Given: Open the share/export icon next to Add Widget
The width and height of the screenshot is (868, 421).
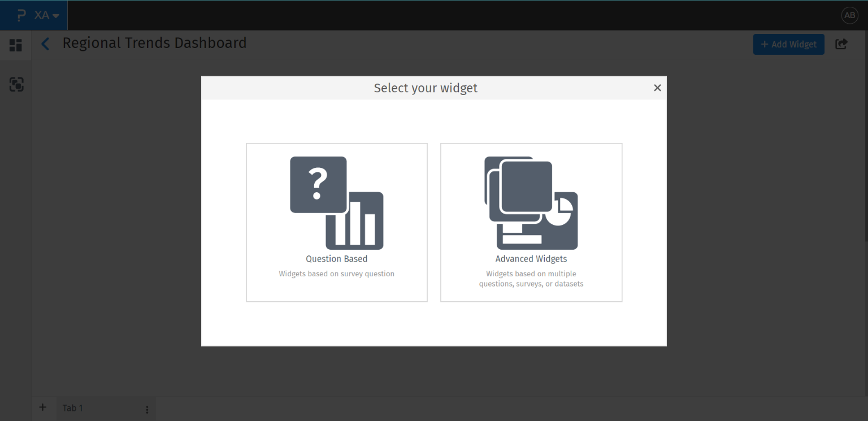Looking at the screenshot, I should click(x=841, y=44).
